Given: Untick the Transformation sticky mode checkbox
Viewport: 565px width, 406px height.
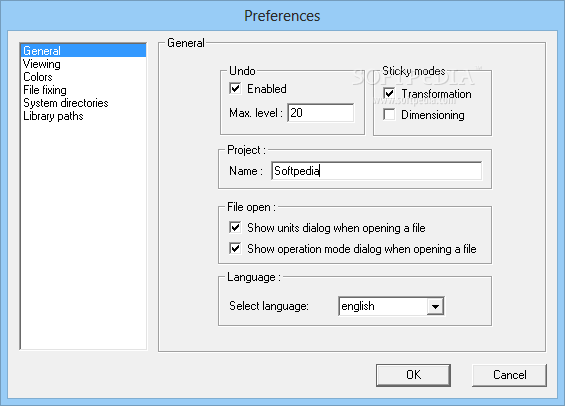Looking at the screenshot, I should point(389,93).
